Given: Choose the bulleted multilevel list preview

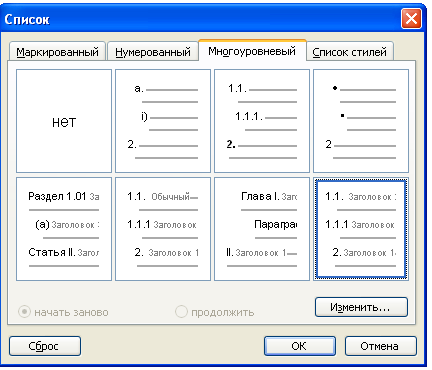Looking at the screenshot, I should (x=361, y=121).
